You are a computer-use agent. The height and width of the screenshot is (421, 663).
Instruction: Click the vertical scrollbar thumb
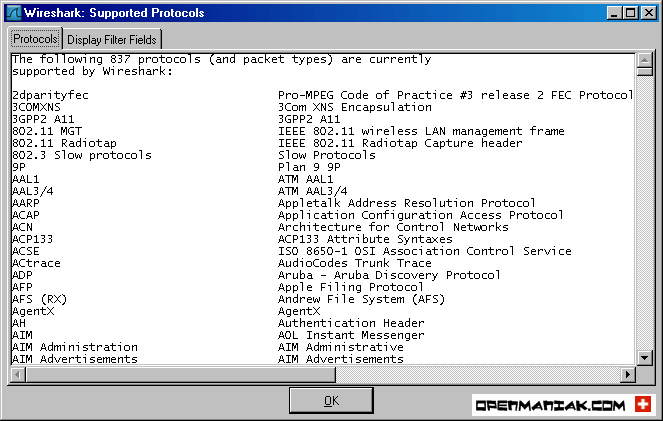click(x=644, y=71)
